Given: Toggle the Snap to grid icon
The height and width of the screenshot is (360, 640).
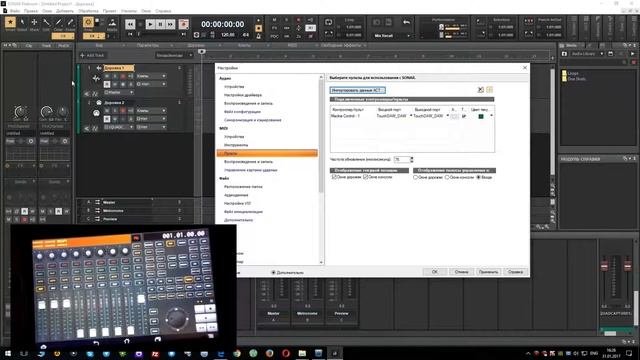Looking at the screenshot, I should tap(88, 22).
